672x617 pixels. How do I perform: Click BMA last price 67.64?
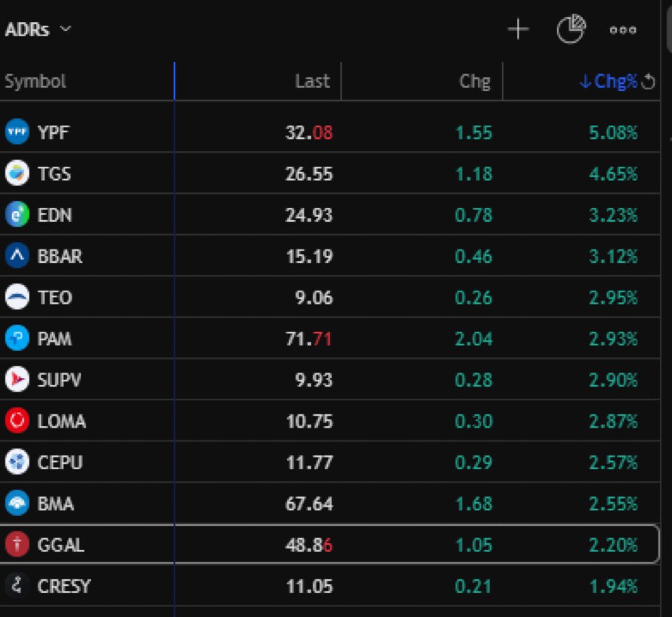(309, 504)
